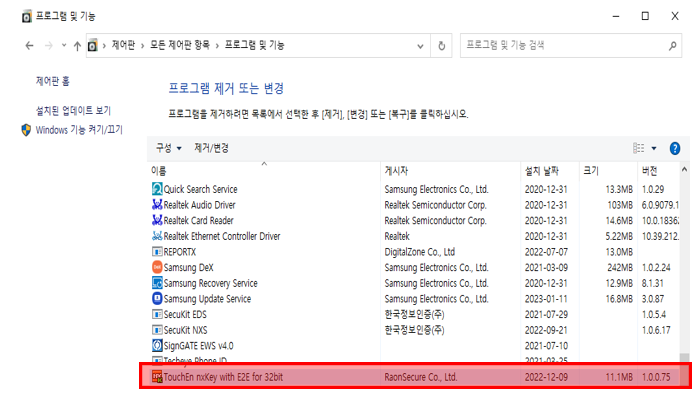The width and height of the screenshot is (699, 396).
Task: Click 프로그램 및 기능 in the breadcrumb
Action: (x=254, y=45)
